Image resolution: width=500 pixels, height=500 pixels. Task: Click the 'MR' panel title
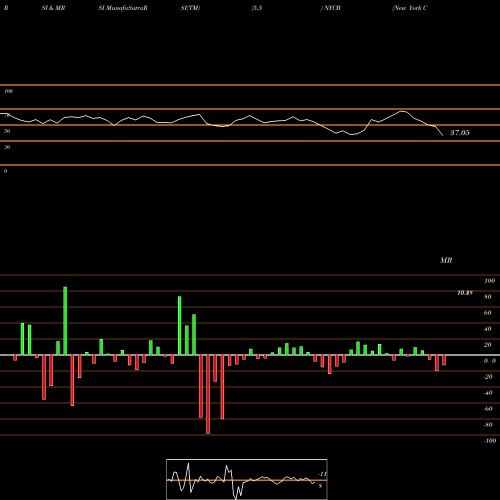pyautogui.click(x=446, y=260)
